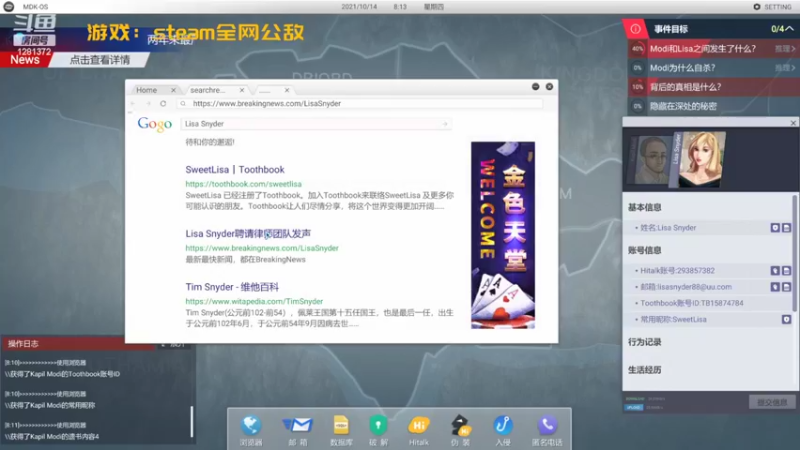The image size is (800, 450).
Task: Open Tim Snyder - 维他百科 result
Action: point(232,287)
